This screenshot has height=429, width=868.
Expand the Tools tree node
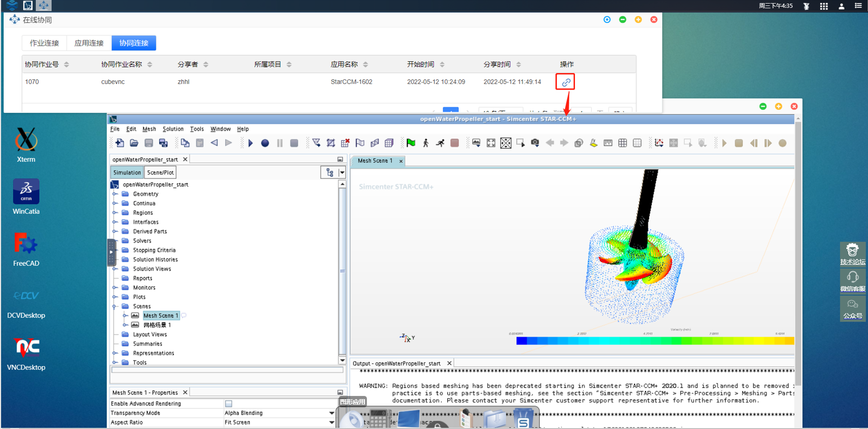tap(115, 362)
